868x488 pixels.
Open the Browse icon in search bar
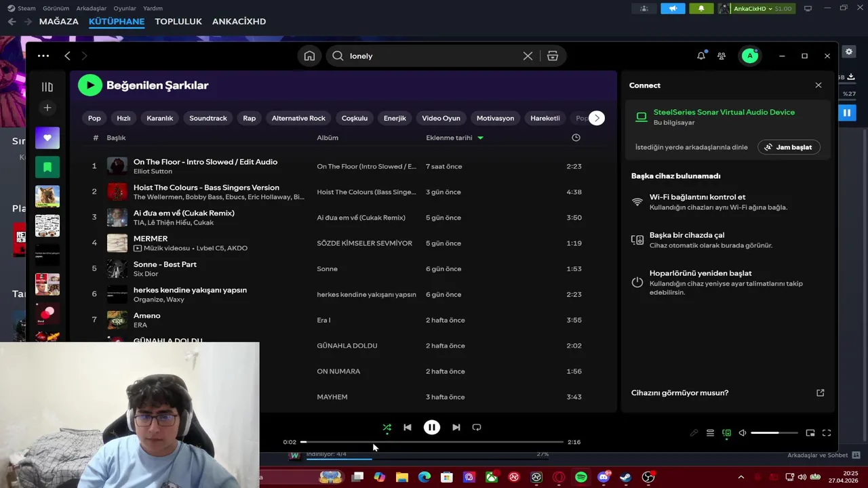tap(553, 56)
